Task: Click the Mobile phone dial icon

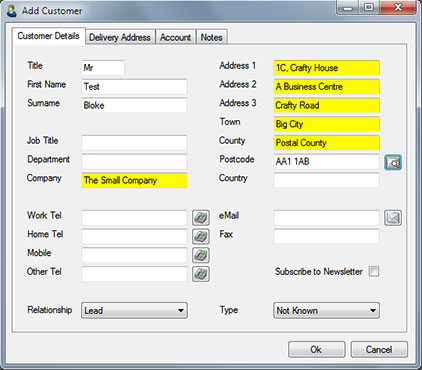Action: tap(201, 255)
